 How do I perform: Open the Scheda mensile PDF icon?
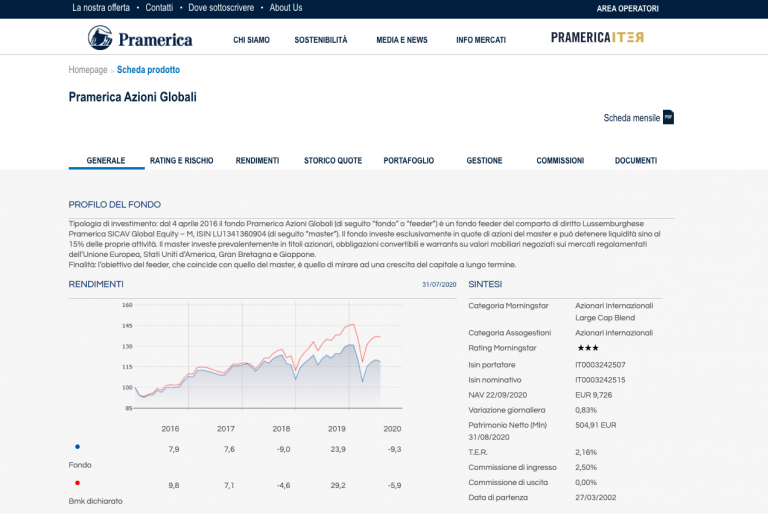coord(668,117)
